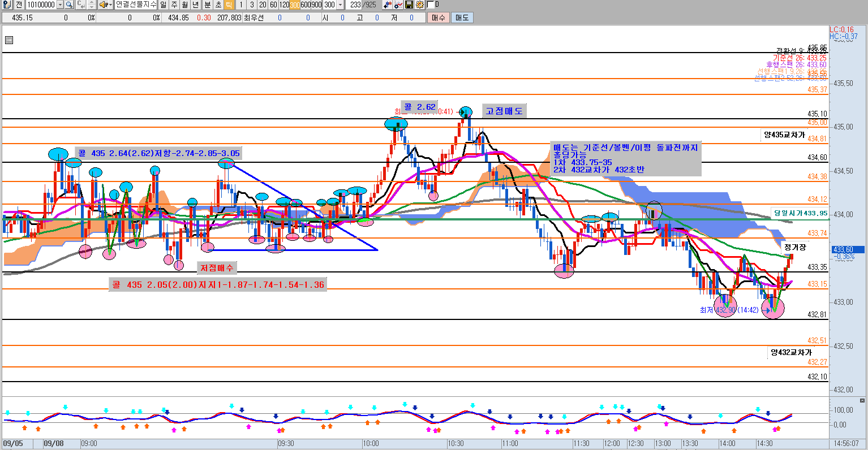Select the 틱 (tick) period toggle
868x450 pixels.
[x=229, y=5]
